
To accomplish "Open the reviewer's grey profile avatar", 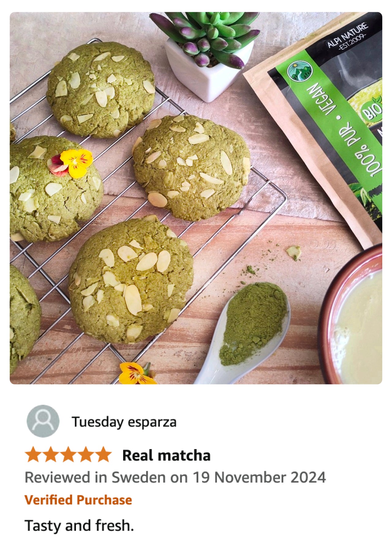I will [x=43, y=421].
